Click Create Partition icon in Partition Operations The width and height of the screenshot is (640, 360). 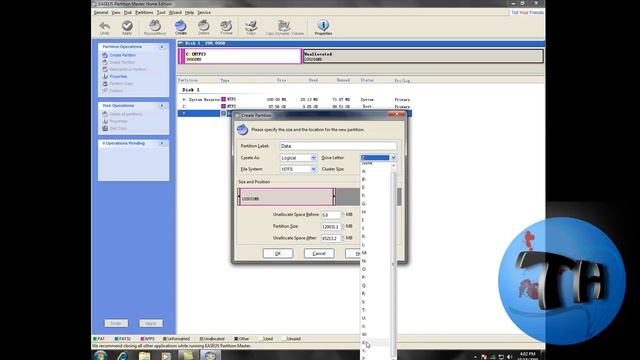tap(105, 55)
